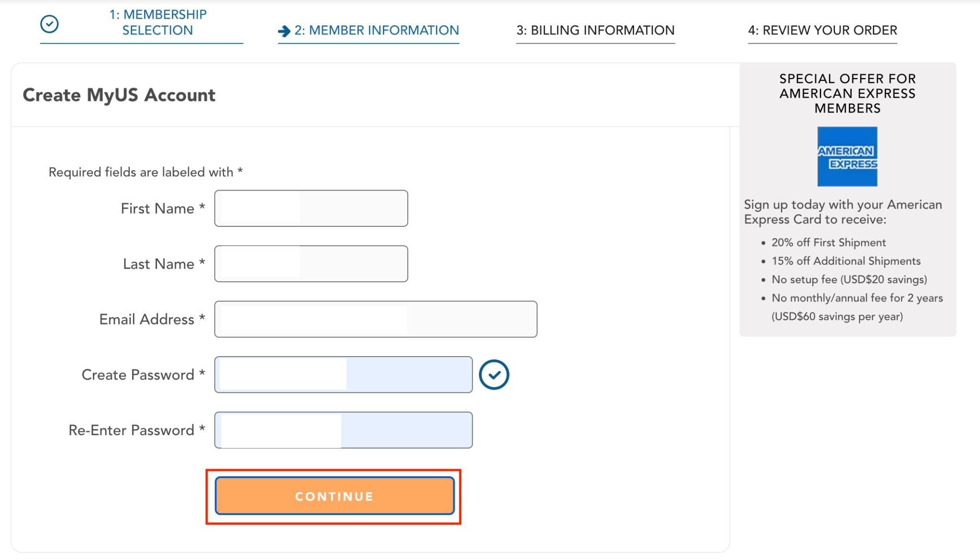The image size is (980, 560).
Task: Click the American Express logo
Action: tap(847, 157)
